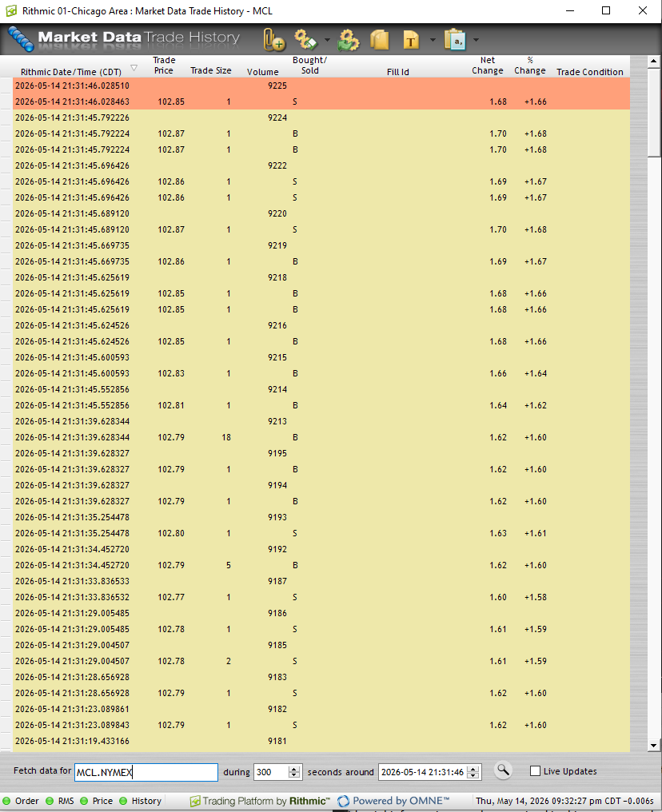
Task: Click the gears save settings icon
Action: 305,39
